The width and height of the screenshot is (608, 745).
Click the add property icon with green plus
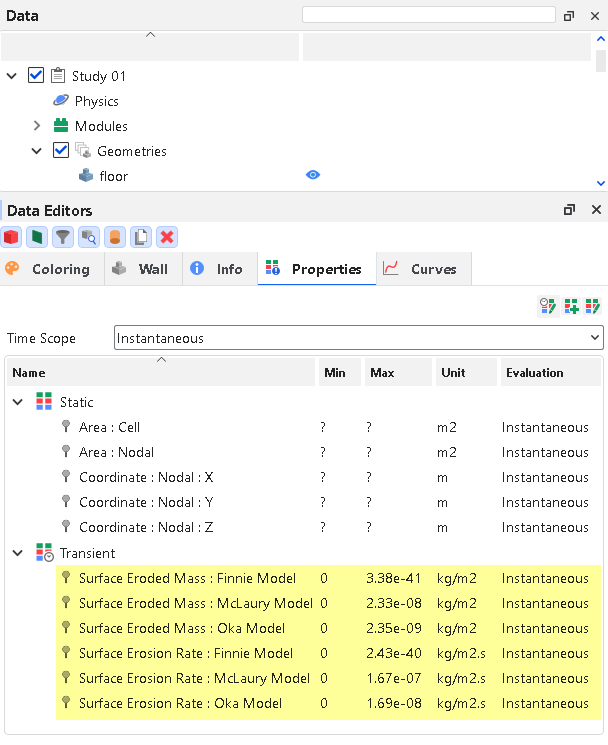click(x=571, y=307)
